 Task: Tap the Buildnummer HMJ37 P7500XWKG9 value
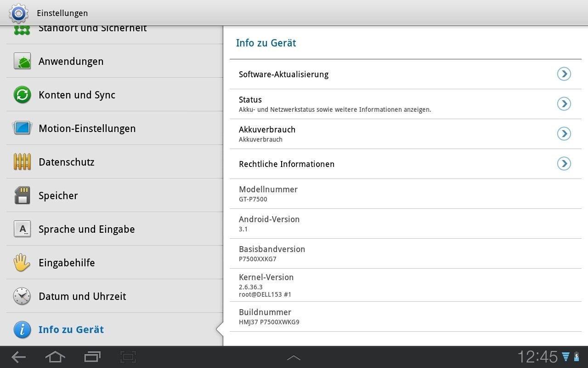(269, 322)
